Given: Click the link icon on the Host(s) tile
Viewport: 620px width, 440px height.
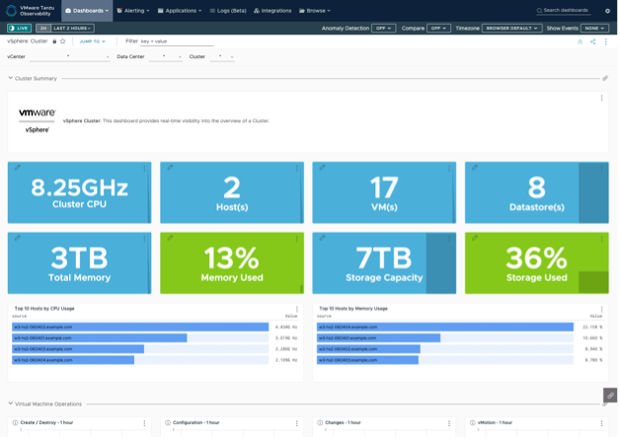Looking at the screenshot, I should point(167,168).
